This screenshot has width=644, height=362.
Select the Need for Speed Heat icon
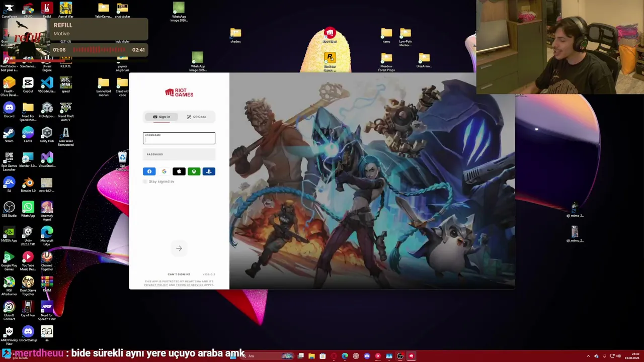point(47,310)
